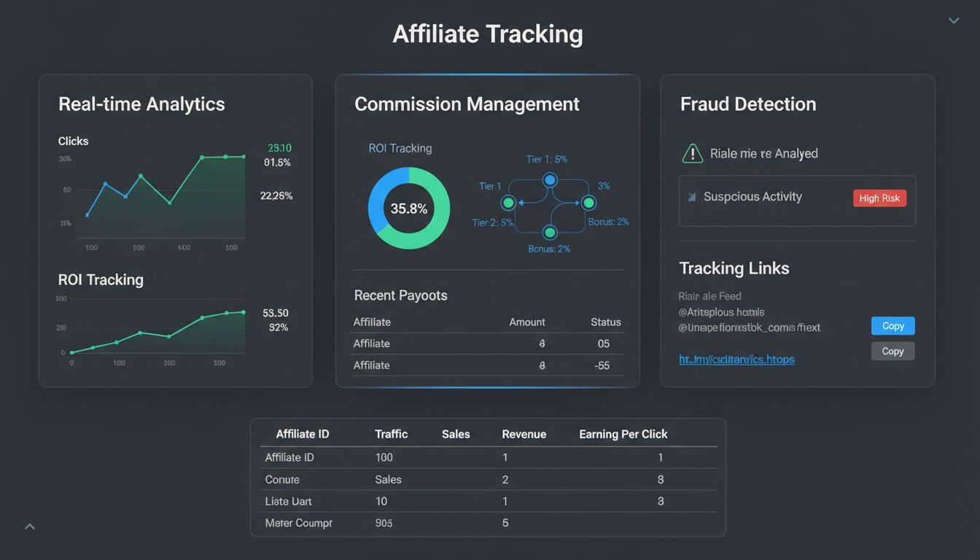The width and height of the screenshot is (980, 560).
Task: Click the first Affiliate payout row
Action: point(371,343)
